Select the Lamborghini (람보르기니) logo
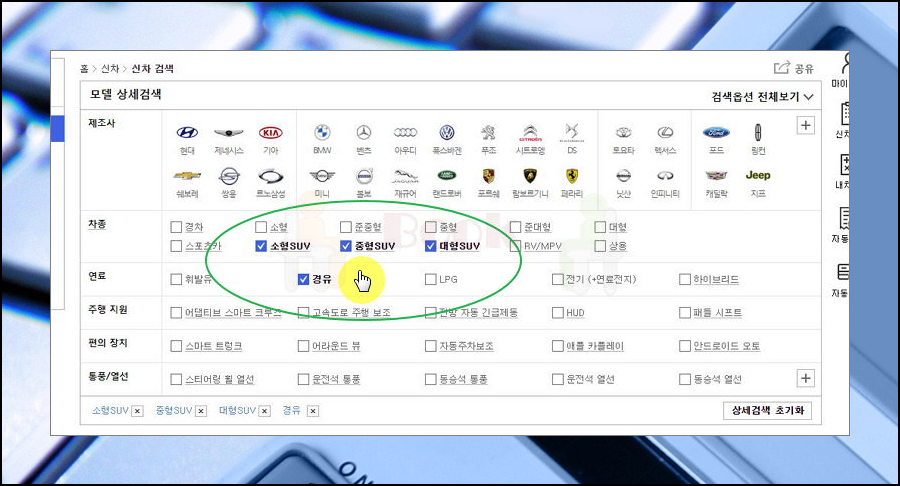900x486 pixels. click(530, 176)
